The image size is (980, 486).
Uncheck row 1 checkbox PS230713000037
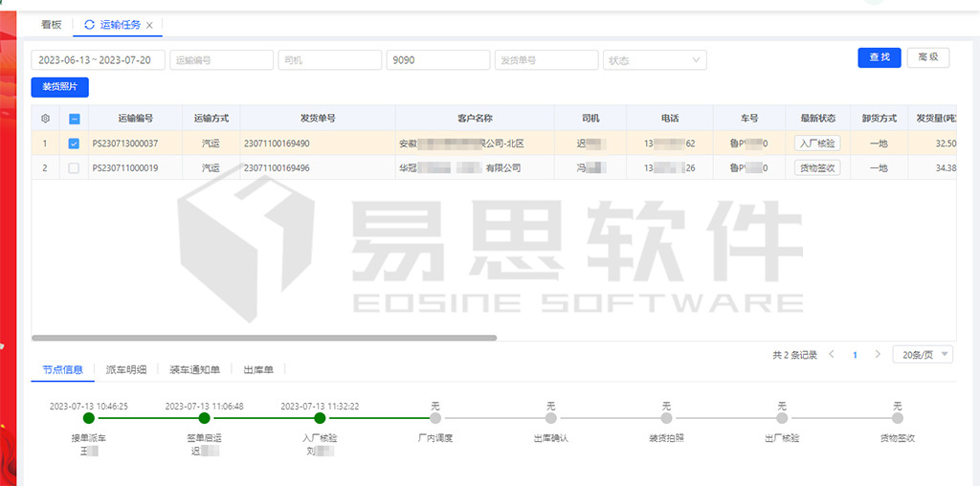74,144
